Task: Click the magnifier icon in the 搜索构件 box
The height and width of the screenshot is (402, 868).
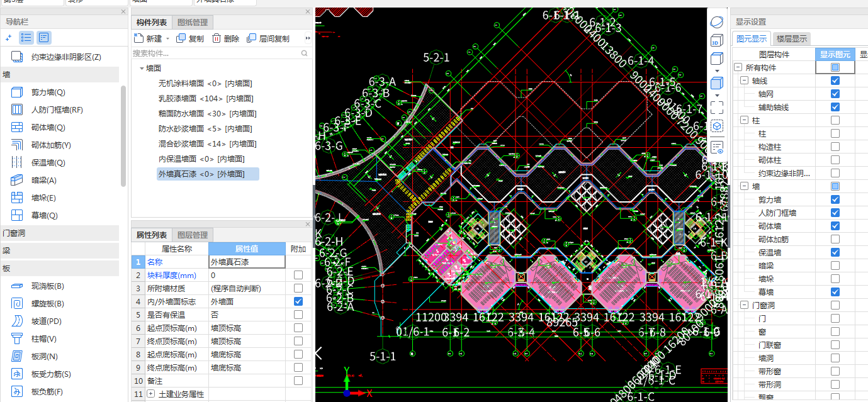Action: click(x=305, y=53)
